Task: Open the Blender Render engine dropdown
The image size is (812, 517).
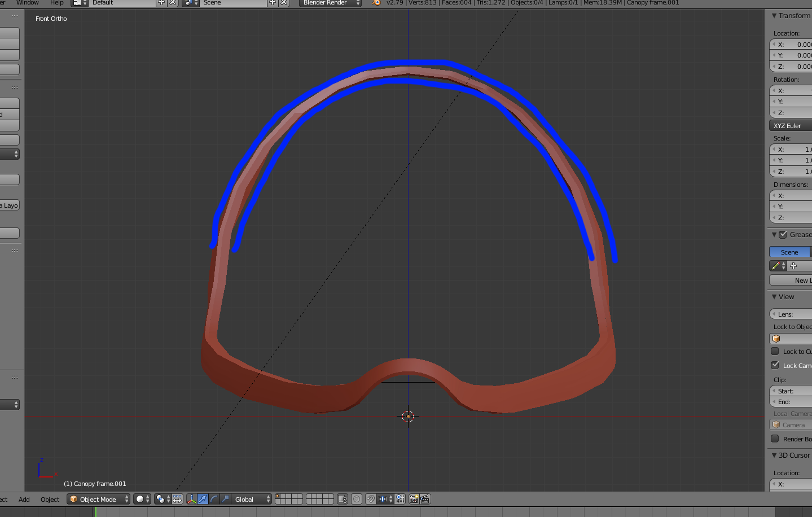Action: click(330, 3)
